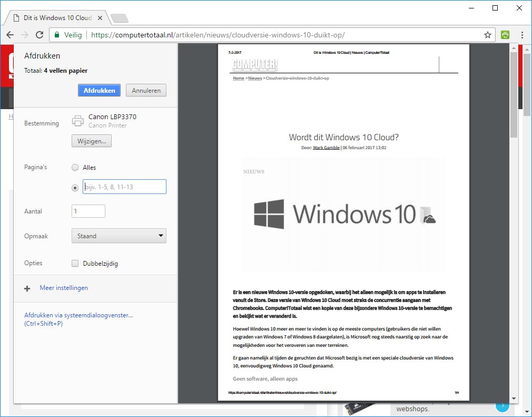Image resolution: width=532 pixels, height=417 pixels.
Task: Open the green printer extension icon
Action: (505, 35)
